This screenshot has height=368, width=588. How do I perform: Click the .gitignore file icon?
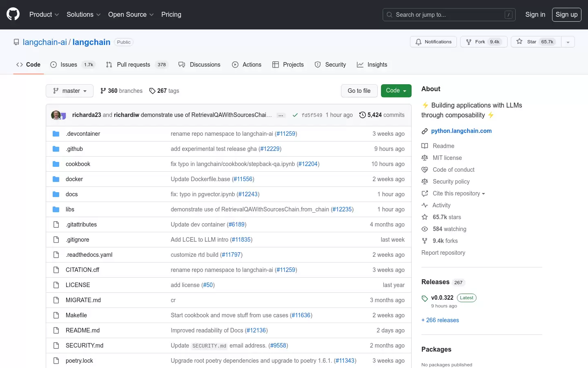[56, 240]
